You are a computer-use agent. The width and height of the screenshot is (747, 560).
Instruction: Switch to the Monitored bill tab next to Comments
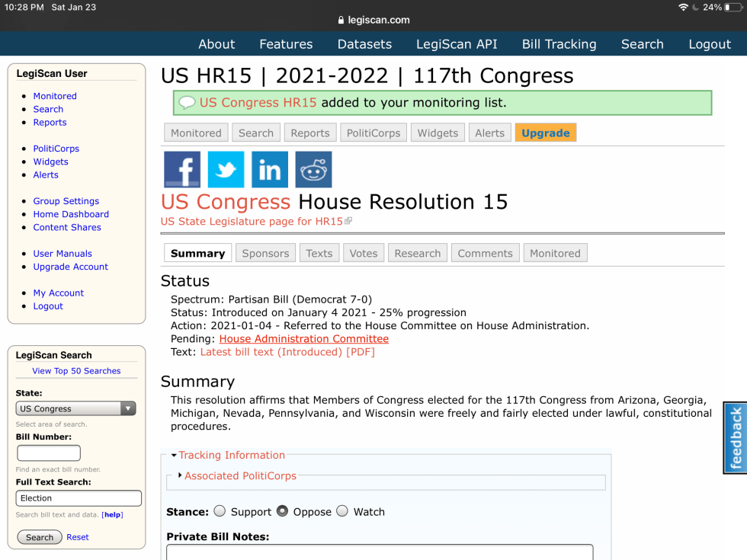click(555, 253)
